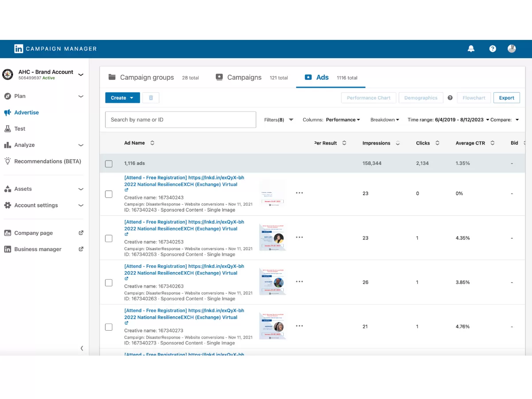Open the notifications bell icon
Viewport: 532px width, 399px height.
(471, 49)
